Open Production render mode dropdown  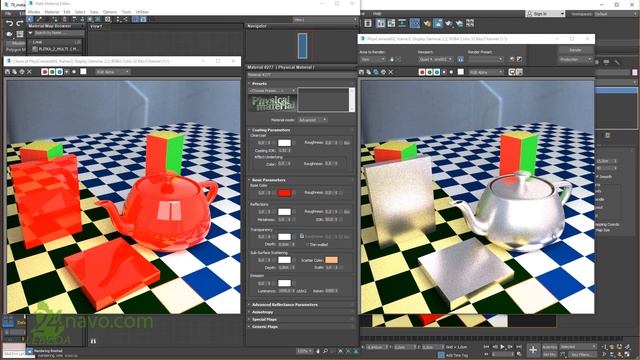point(576,59)
